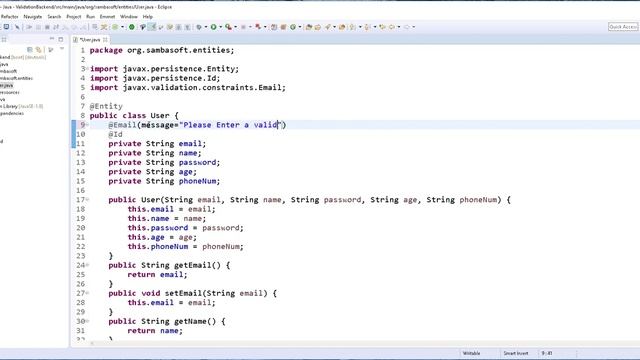Click the Debug bug icon in the toolbar

point(199,27)
